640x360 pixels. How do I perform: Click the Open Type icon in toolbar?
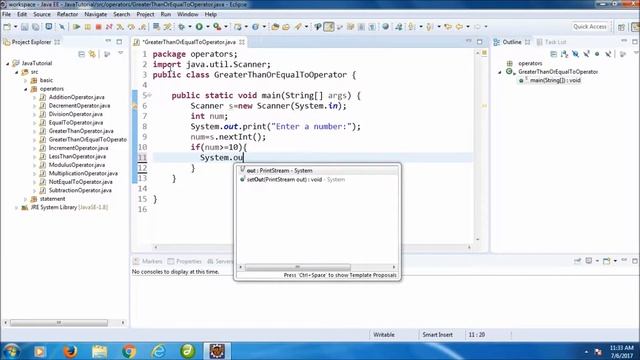click(275, 27)
